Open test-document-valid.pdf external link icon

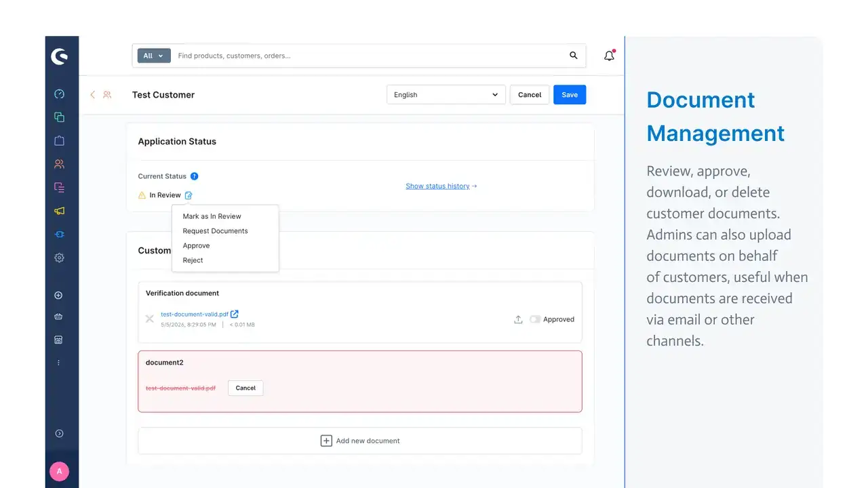(x=235, y=314)
